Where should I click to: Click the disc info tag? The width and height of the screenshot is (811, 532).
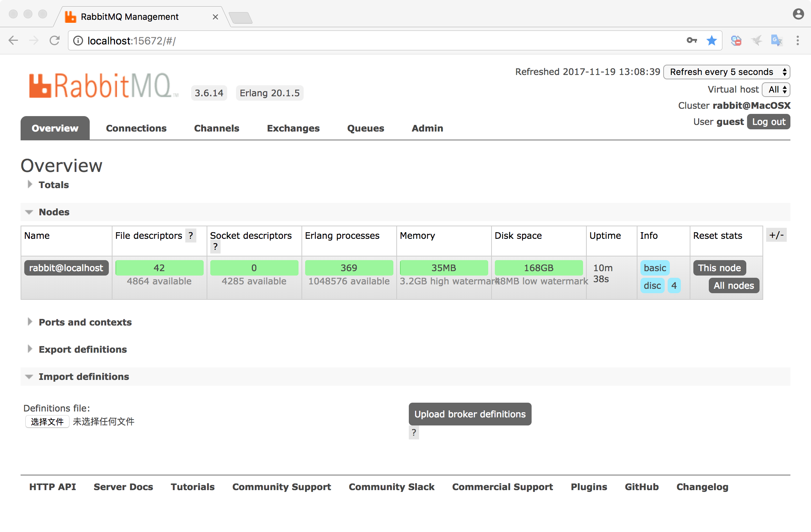[x=653, y=285]
